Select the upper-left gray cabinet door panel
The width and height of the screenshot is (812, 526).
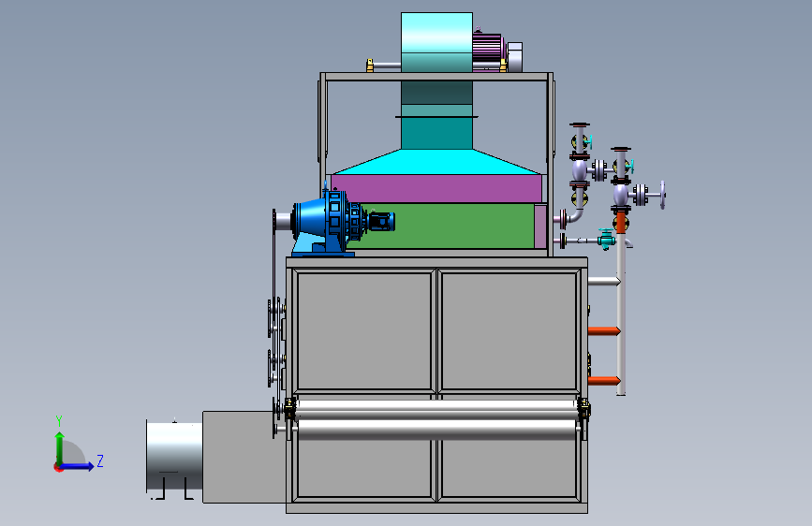[x=364, y=331]
